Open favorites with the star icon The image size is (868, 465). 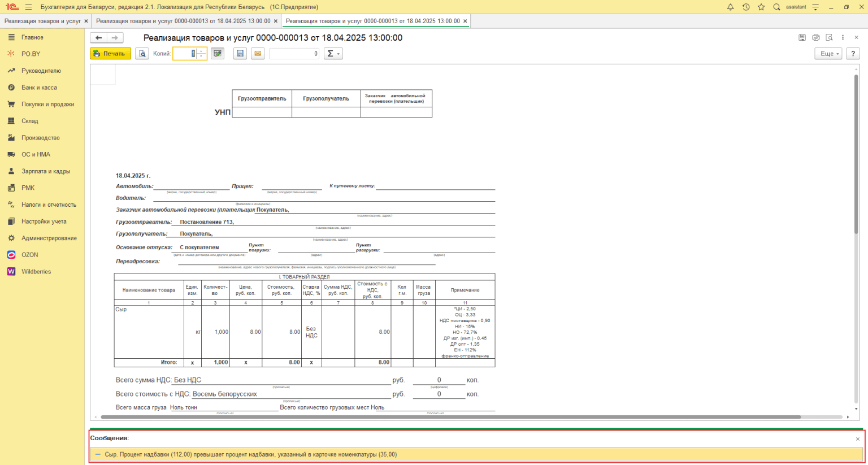761,7
